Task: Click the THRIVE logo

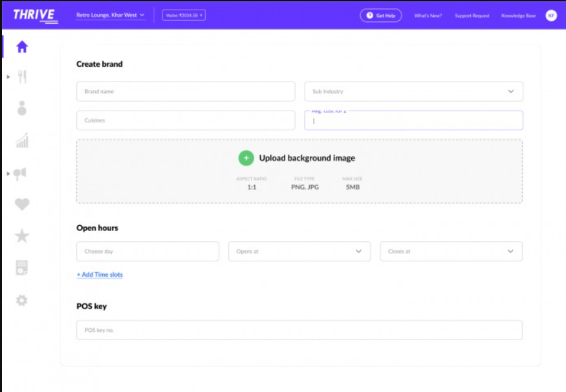Action: pyautogui.click(x=35, y=16)
